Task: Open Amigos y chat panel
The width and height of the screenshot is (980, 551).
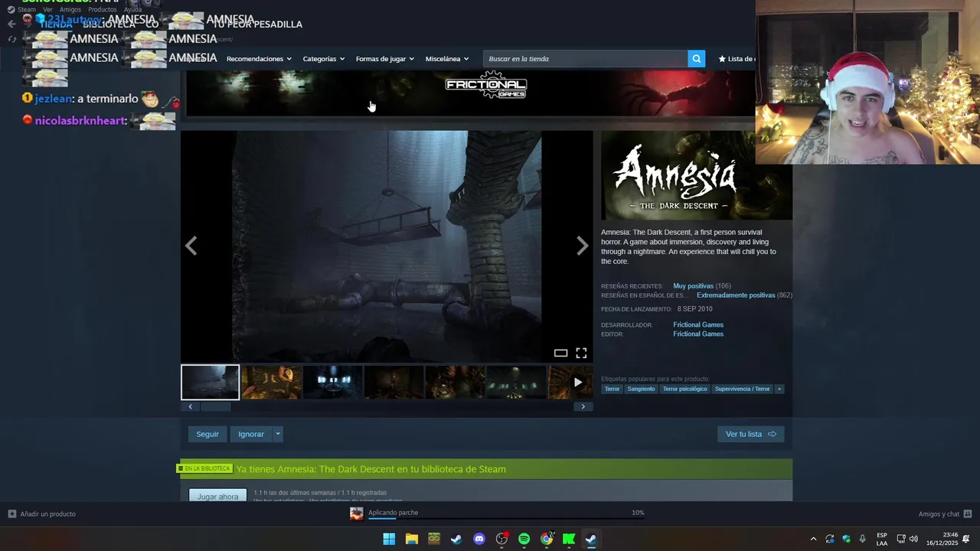Action: click(945, 514)
